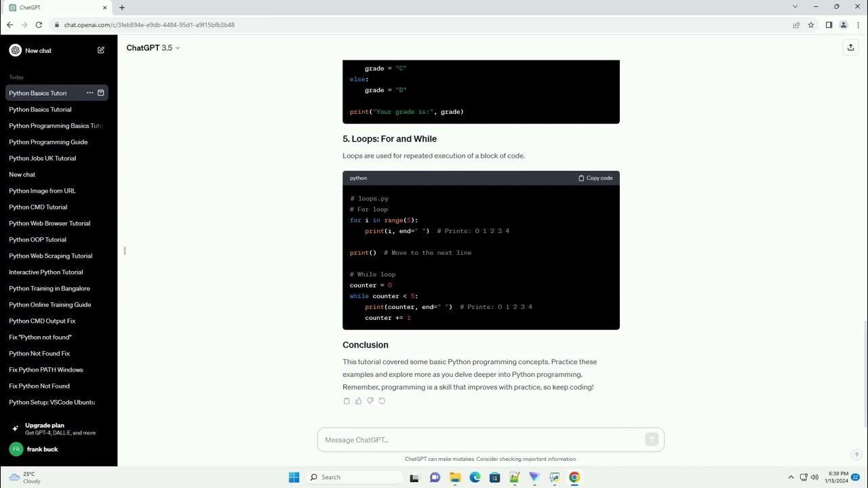Select the ChatGPT browser tab
Screen dimensions: 868x488
pos(57,7)
